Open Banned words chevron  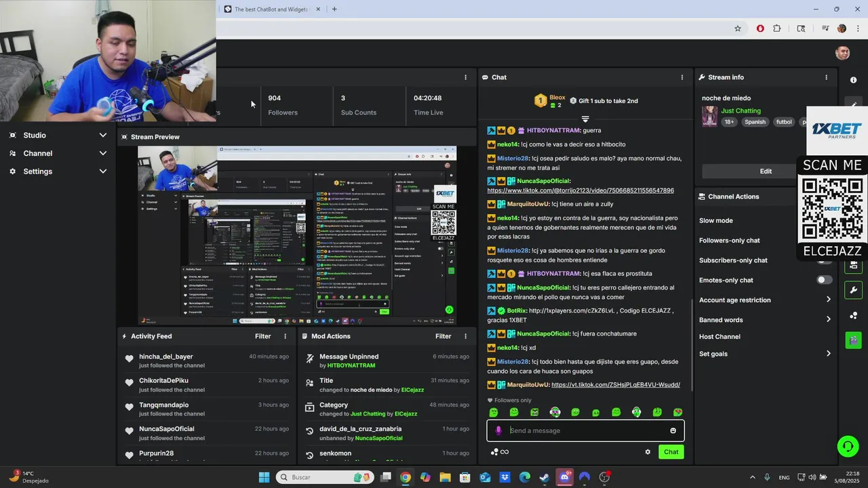point(828,319)
